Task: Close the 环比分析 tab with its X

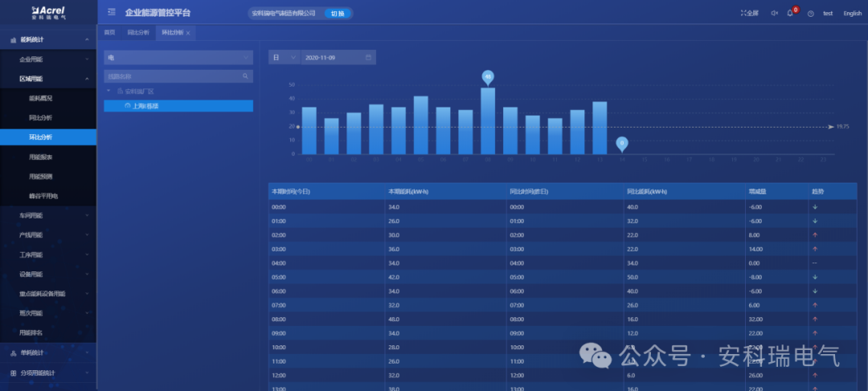Action: pyautogui.click(x=188, y=33)
